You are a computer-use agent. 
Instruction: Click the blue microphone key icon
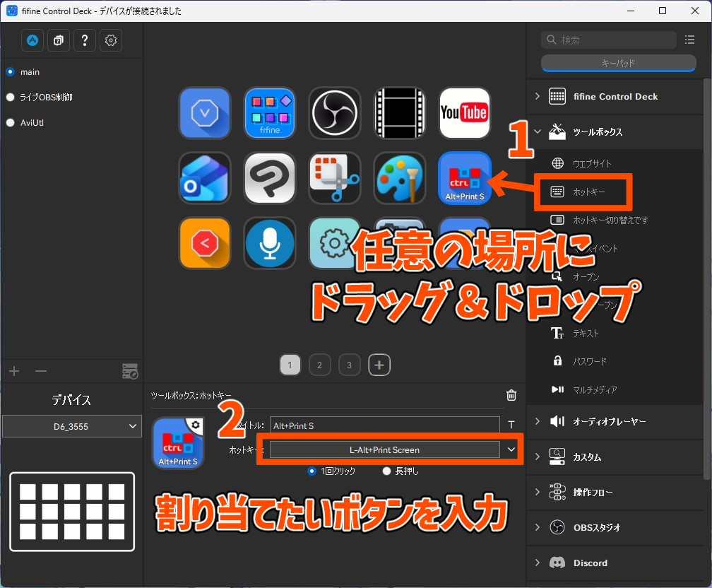click(270, 243)
